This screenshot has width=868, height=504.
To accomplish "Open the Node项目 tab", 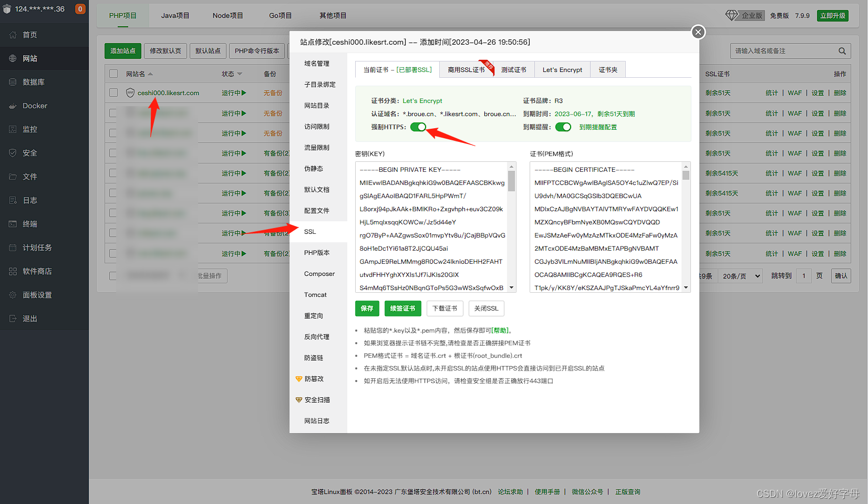I will point(228,16).
